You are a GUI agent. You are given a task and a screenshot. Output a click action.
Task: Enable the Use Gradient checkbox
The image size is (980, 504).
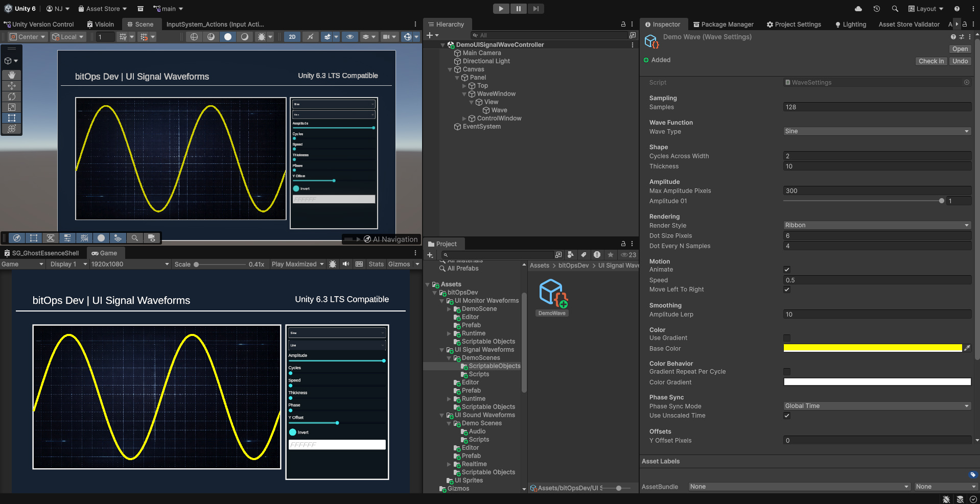787,338
